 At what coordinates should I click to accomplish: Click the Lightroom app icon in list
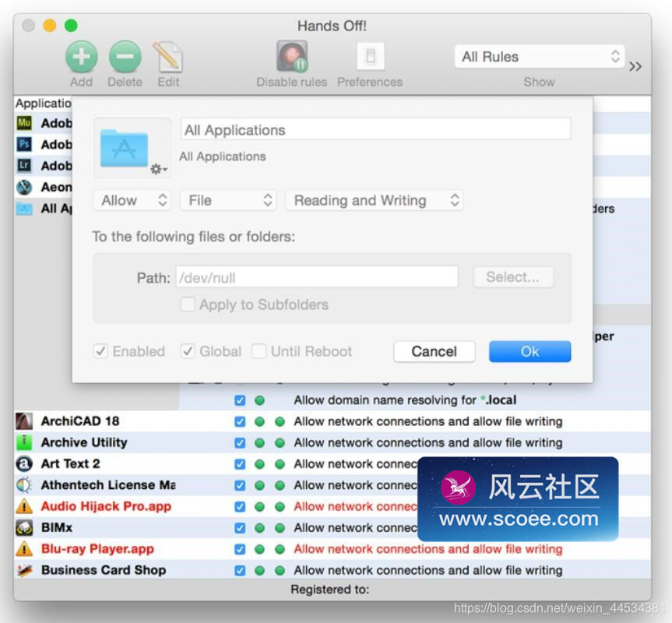click(x=24, y=165)
